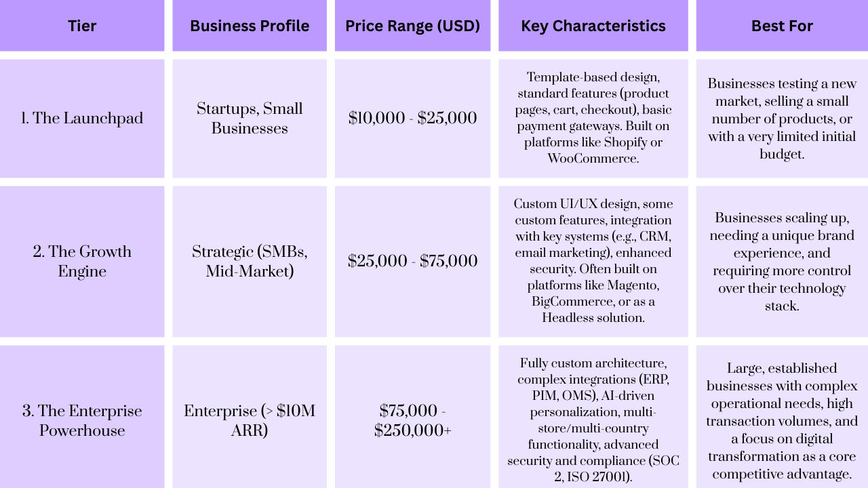Click the Best For column header
The height and width of the screenshot is (488, 868).
pyautogui.click(x=782, y=26)
